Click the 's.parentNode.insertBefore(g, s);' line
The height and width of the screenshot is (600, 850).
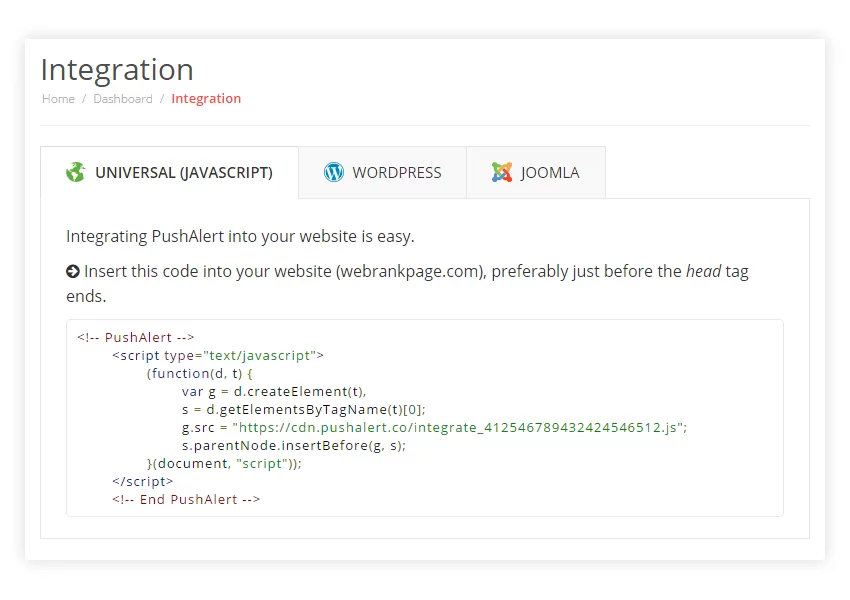point(294,446)
